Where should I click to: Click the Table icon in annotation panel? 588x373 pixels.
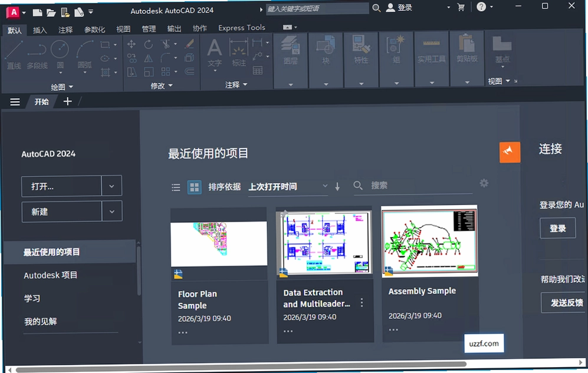[258, 70]
